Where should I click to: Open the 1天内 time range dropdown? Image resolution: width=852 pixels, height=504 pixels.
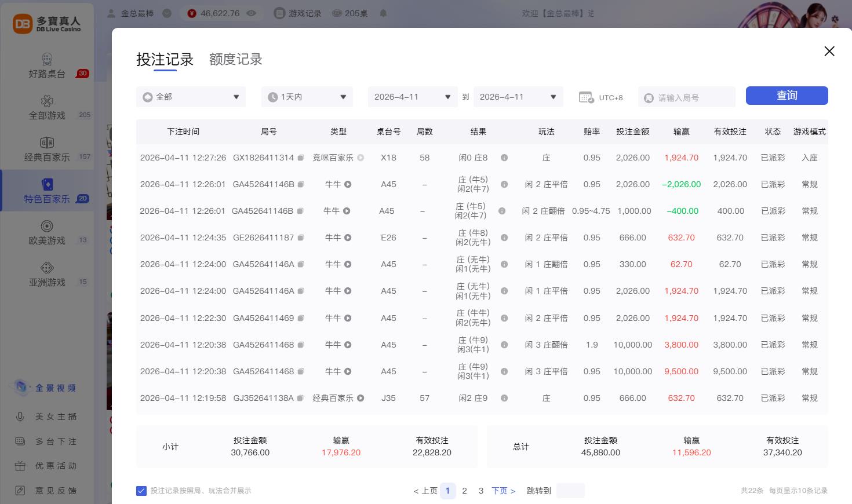pyautogui.click(x=307, y=97)
